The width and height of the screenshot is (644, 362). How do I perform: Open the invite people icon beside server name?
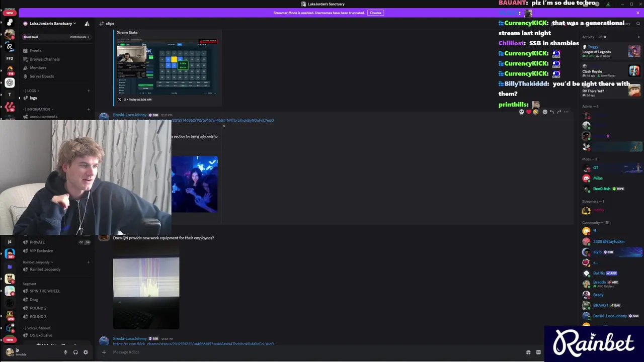click(87, 24)
